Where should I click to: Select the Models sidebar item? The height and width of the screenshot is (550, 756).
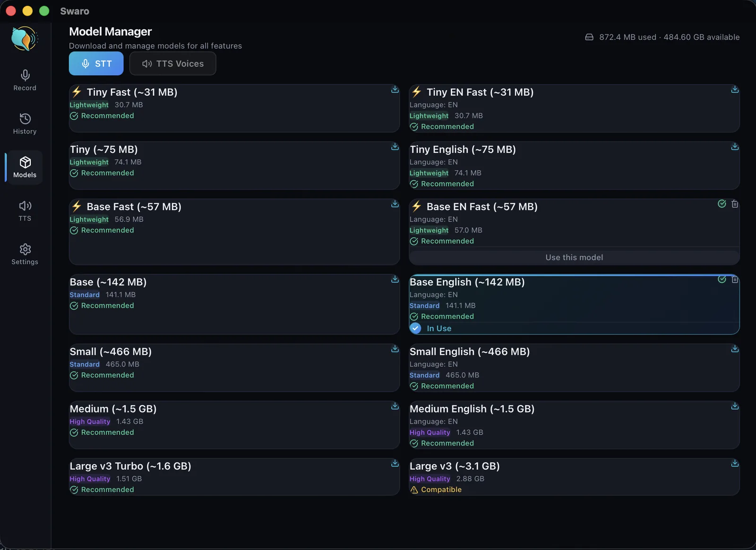coord(25,167)
